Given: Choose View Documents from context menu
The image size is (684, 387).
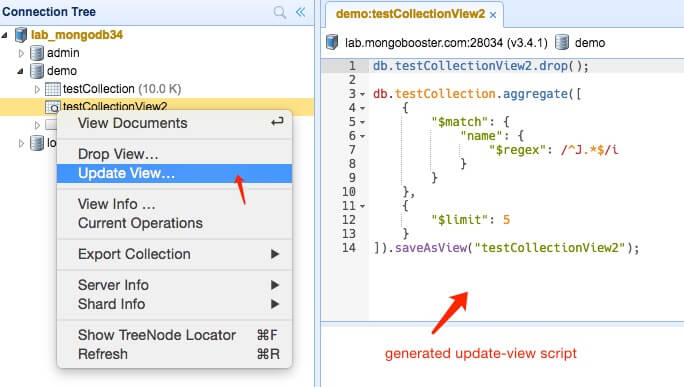Looking at the screenshot, I should tap(174, 123).
